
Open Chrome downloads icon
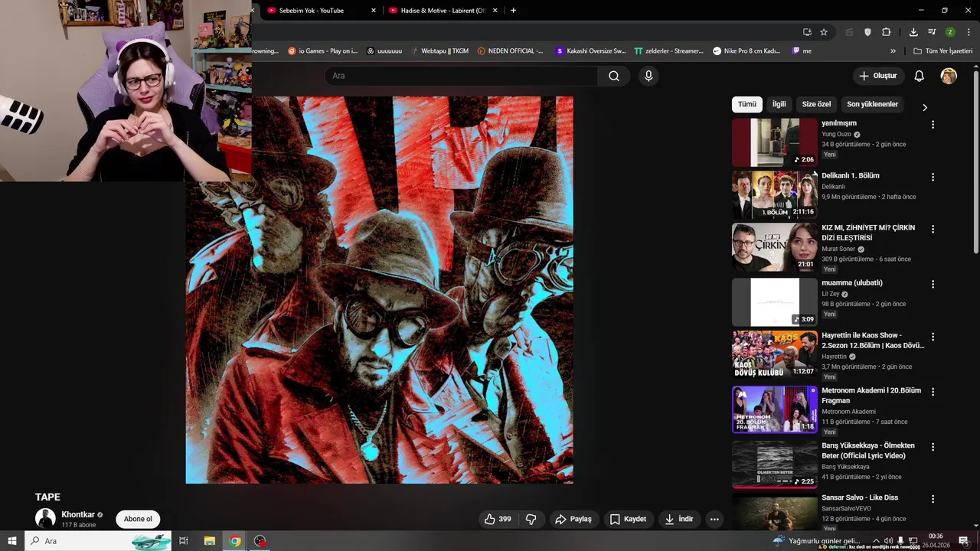pos(913,32)
